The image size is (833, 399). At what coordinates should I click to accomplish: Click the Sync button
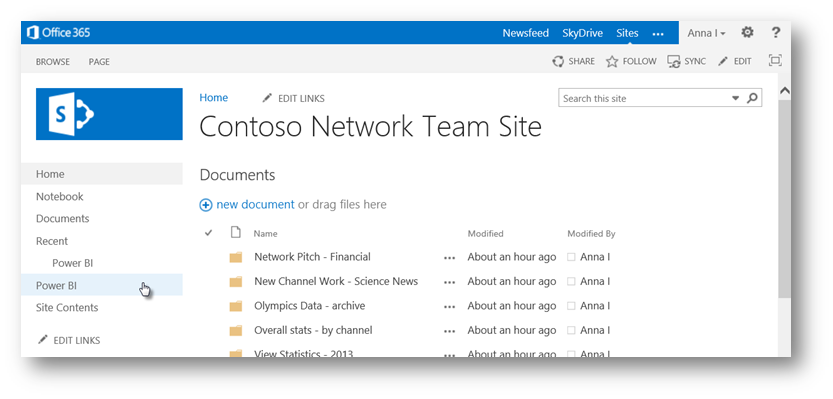[686, 62]
